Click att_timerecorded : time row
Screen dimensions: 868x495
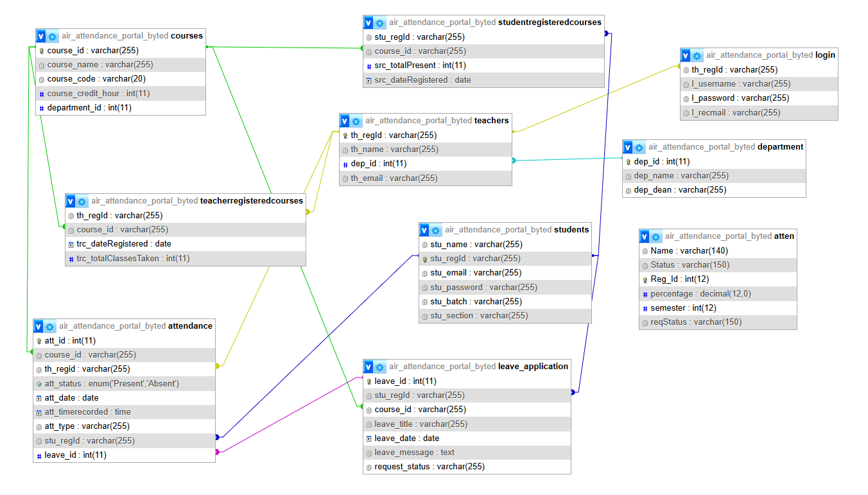[125, 412]
